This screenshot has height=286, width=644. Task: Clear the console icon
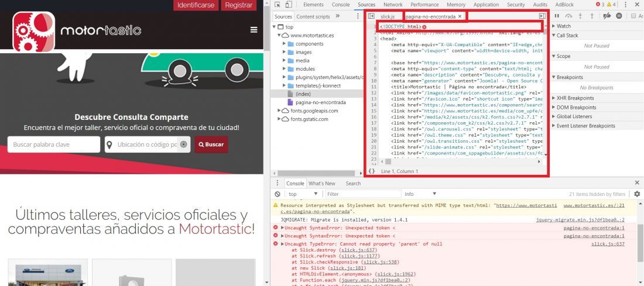point(278,194)
